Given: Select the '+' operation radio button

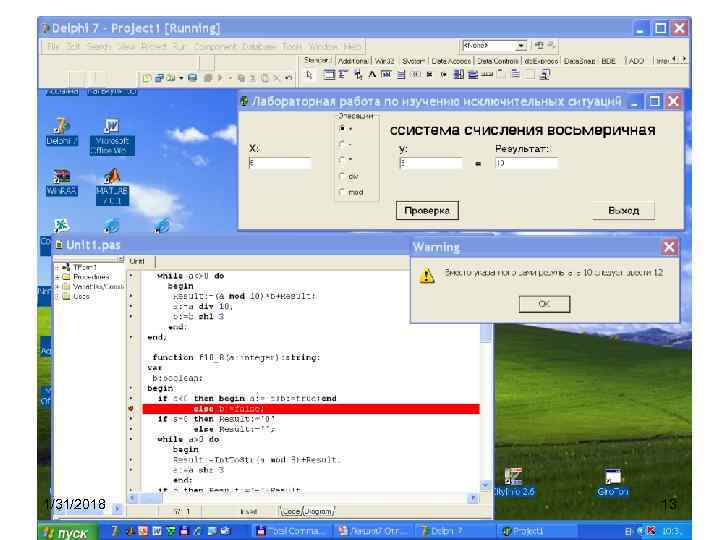Looking at the screenshot, I should (x=341, y=129).
